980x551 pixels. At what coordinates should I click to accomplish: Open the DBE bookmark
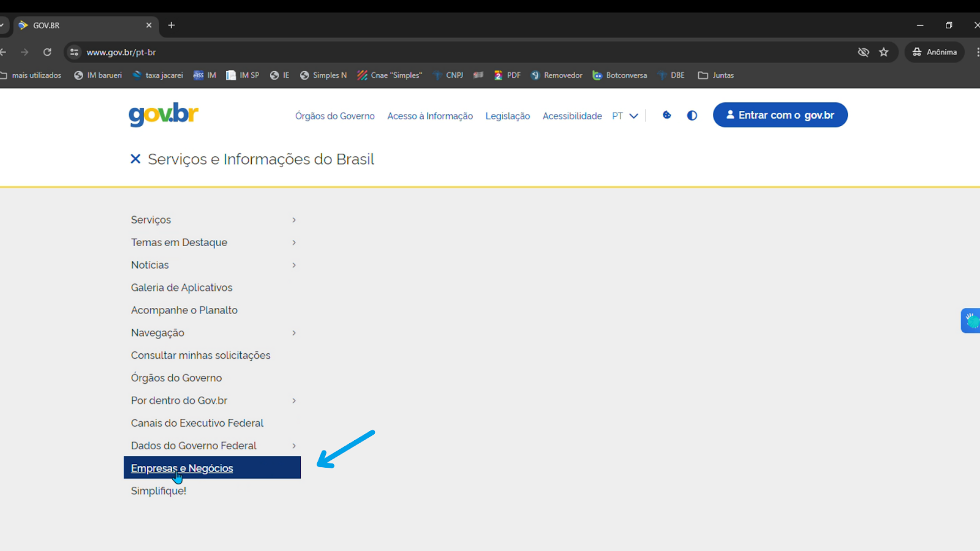tap(671, 75)
